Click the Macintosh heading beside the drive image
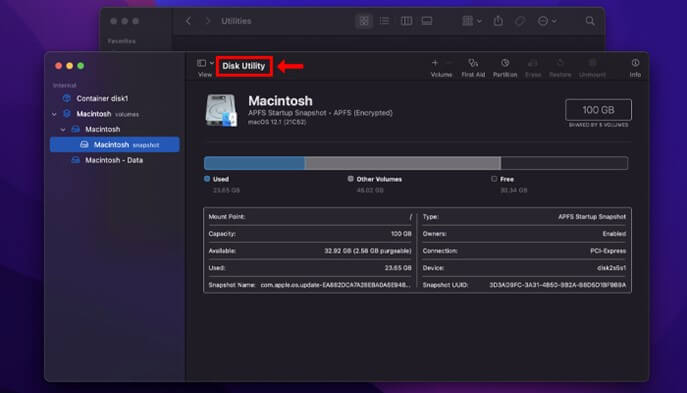Screen dimensions: 687x393 click(280, 101)
